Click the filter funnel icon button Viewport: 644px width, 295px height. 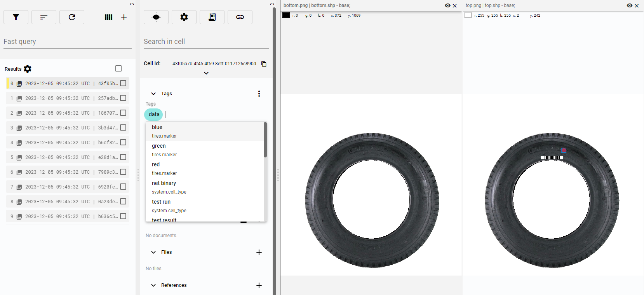16,17
